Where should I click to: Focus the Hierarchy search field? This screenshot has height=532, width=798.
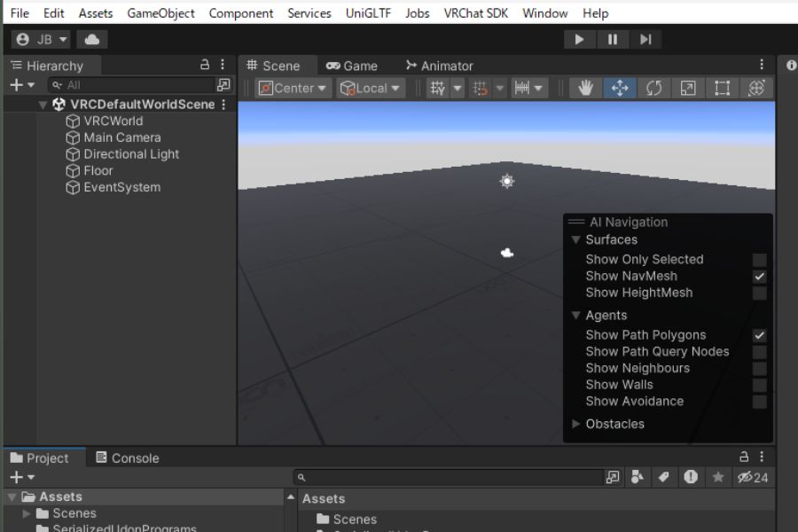pos(131,85)
